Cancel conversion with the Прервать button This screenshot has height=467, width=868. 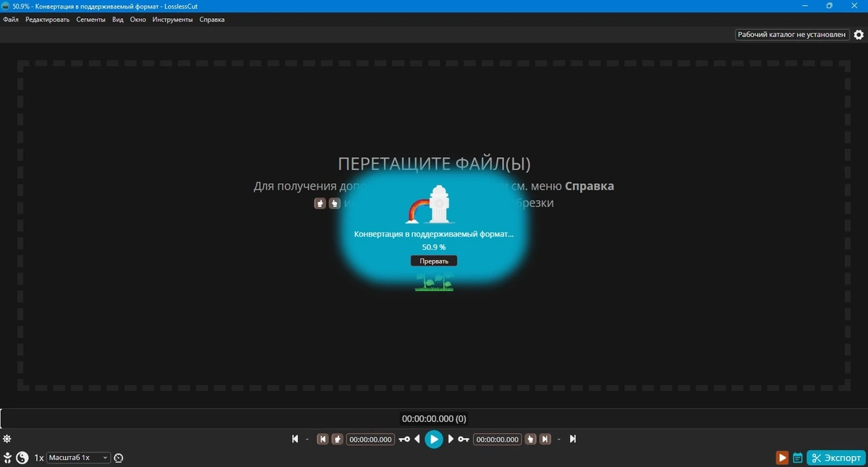(434, 261)
